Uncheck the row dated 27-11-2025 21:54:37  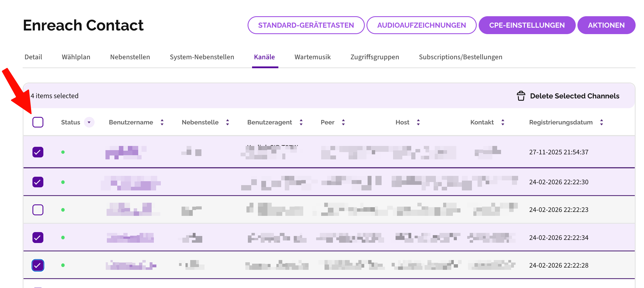point(38,152)
